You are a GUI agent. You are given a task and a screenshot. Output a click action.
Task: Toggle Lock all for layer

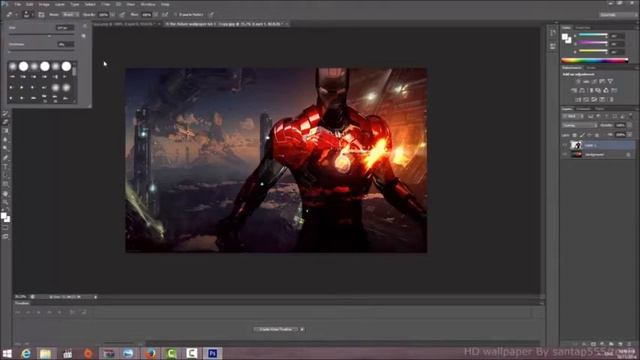coord(597,135)
